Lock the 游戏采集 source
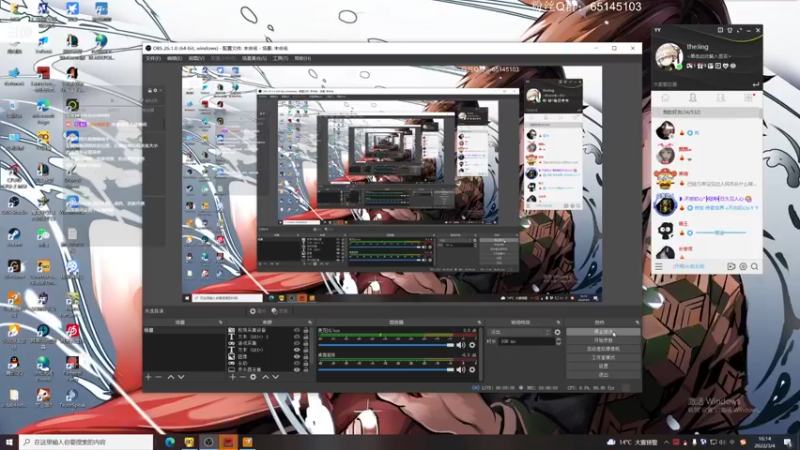This screenshot has width=800, height=450. [x=306, y=343]
